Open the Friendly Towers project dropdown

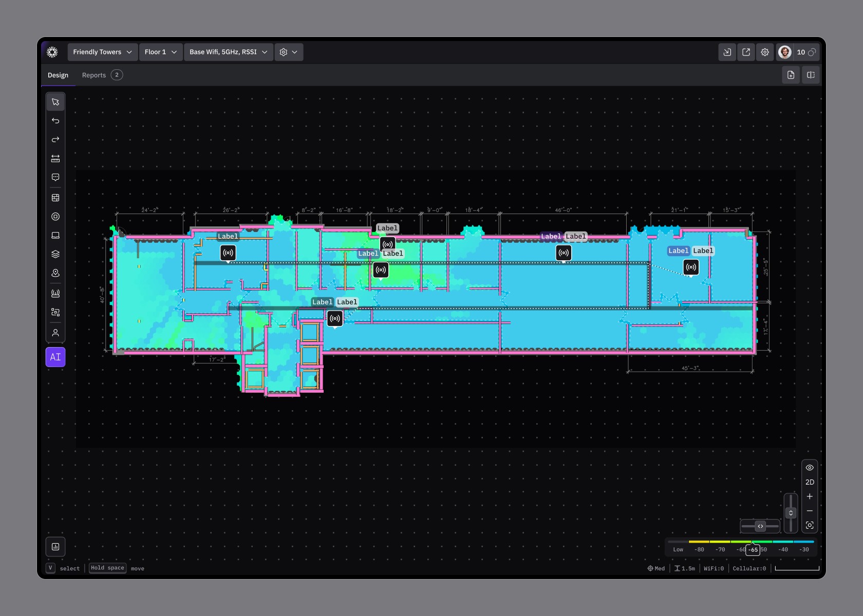102,52
